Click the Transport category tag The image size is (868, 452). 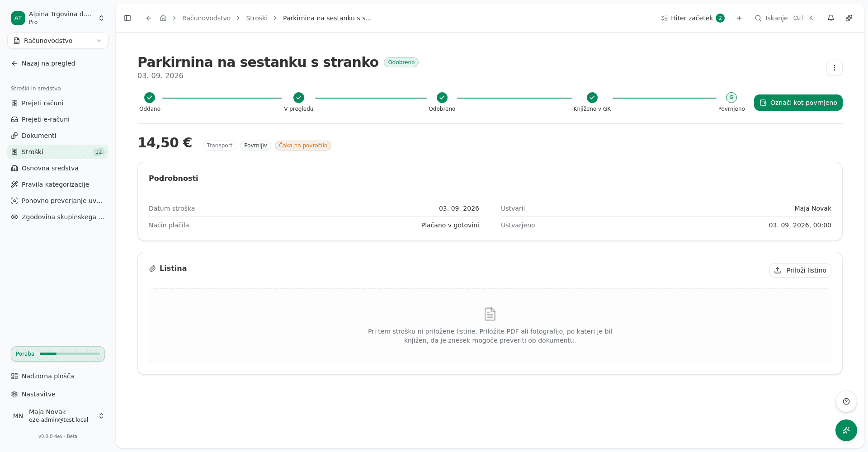coord(220,146)
